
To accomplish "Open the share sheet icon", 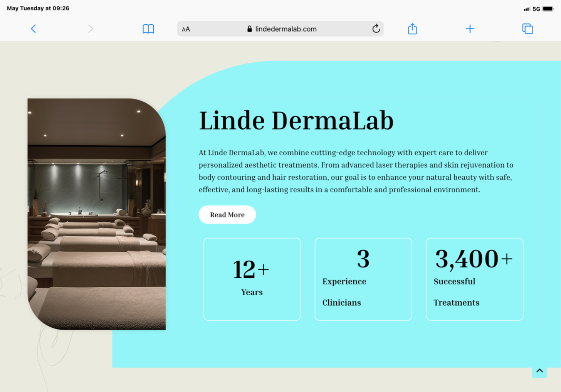I will click(412, 29).
